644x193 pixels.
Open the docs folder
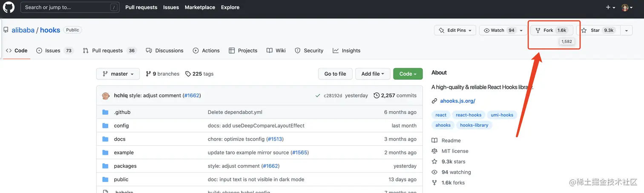click(x=120, y=139)
